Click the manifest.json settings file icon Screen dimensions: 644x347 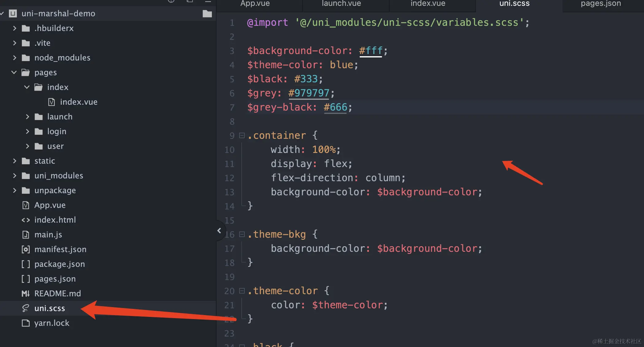pos(26,249)
